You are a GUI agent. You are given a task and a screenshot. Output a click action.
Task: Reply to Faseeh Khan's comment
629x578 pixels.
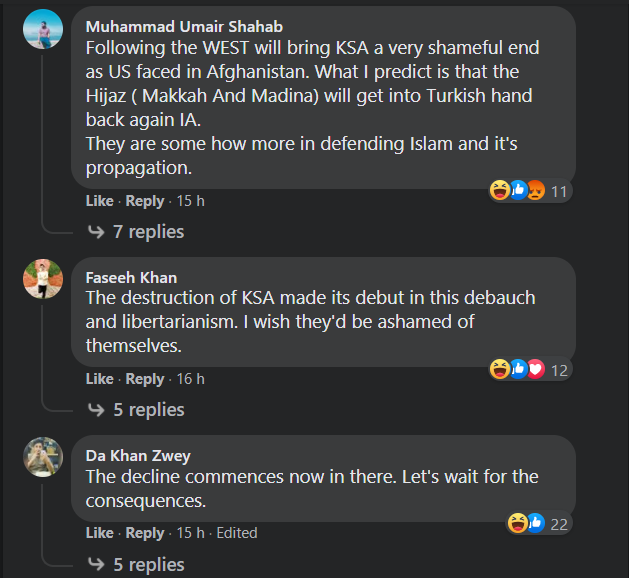pos(145,379)
